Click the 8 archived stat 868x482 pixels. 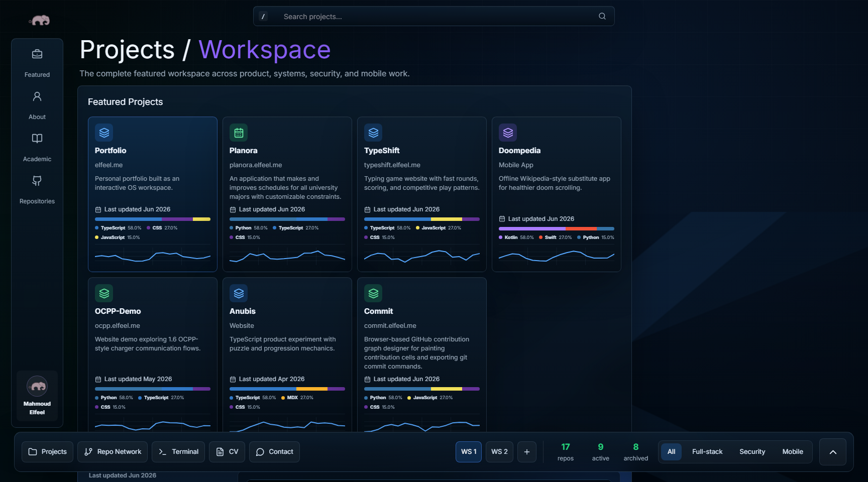tap(636, 452)
